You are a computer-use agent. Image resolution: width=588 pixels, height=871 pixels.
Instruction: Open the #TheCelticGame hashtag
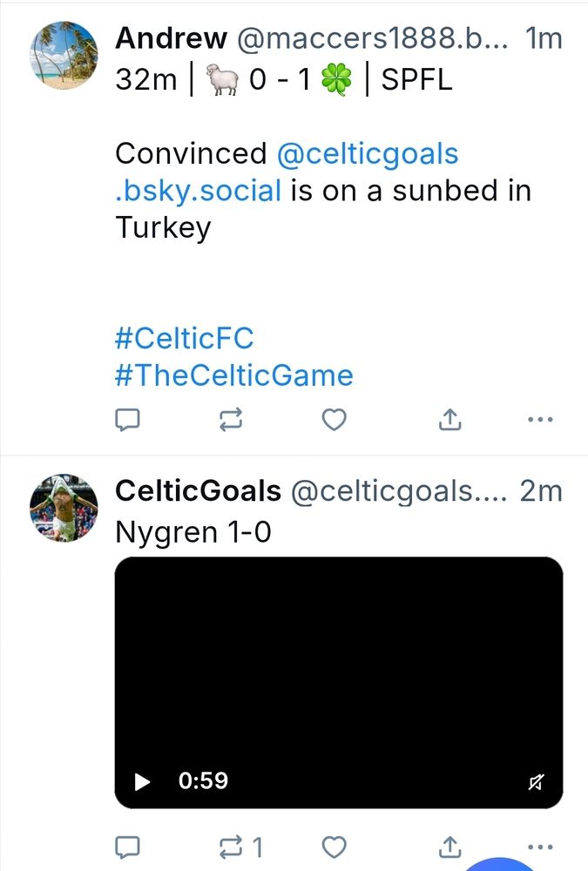(234, 375)
